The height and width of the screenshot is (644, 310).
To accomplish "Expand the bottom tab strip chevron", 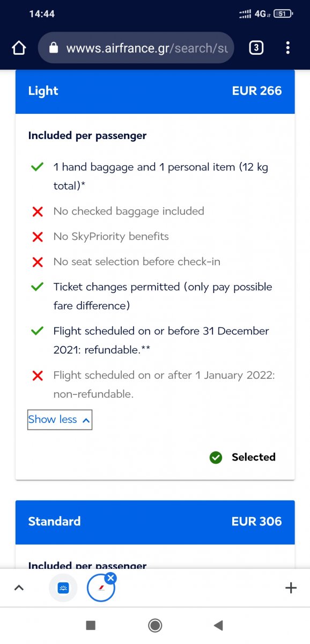I will pos(19,588).
